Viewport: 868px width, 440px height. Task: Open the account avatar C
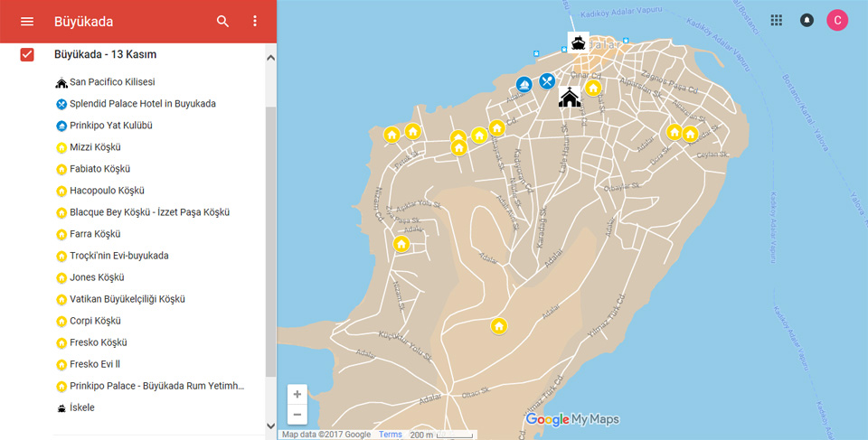[837, 21]
